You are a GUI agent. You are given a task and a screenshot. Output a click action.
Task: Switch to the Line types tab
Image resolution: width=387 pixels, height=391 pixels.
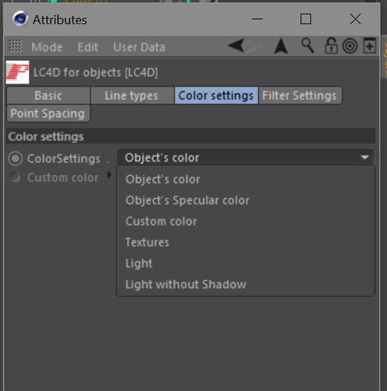point(132,96)
